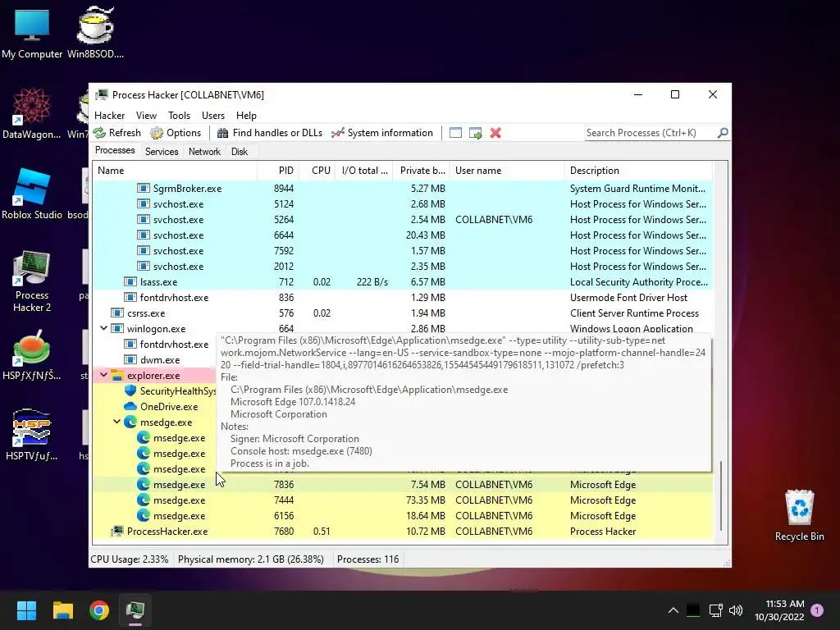
Task: Sort by I/O total column header
Action: click(x=364, y=171)
